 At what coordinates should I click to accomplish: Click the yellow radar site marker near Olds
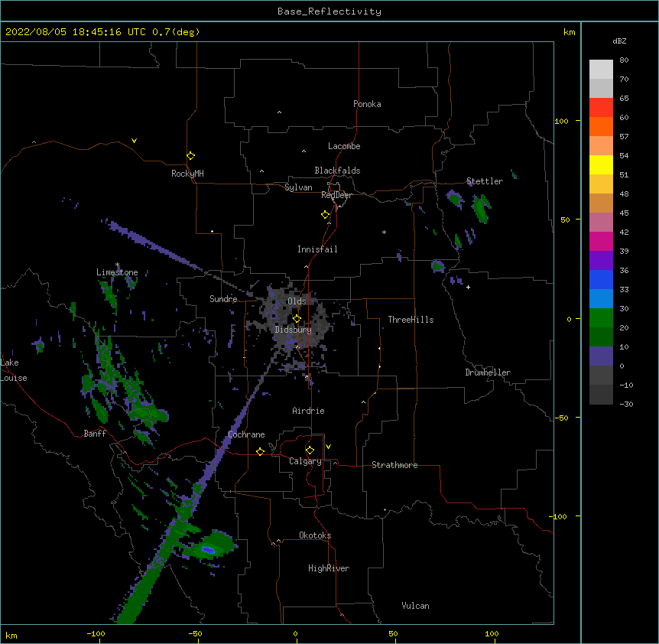297,319
